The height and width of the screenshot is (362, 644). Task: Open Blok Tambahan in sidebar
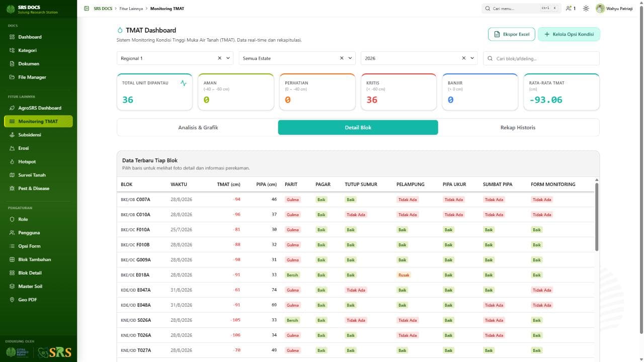[38, 259]
